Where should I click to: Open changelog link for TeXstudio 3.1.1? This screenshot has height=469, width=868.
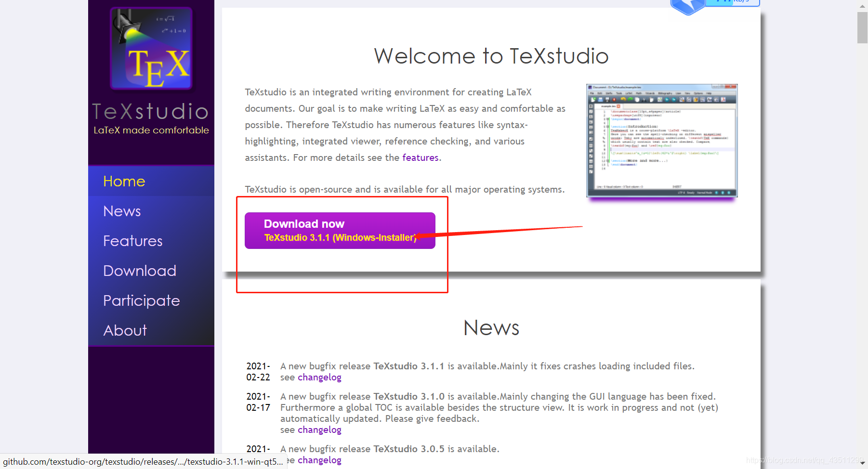click(x=319, y=378)
